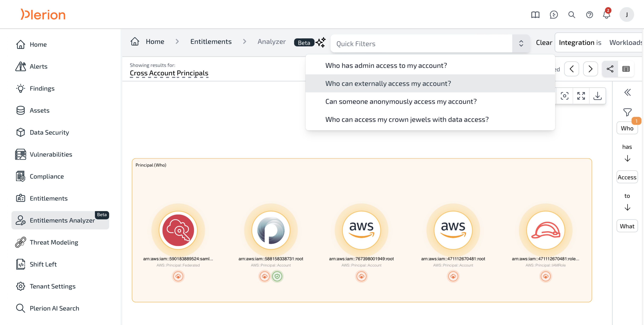Click the download graph icon
The height and width of the screenshot is (325, 644).
click(x=597, y=96)
